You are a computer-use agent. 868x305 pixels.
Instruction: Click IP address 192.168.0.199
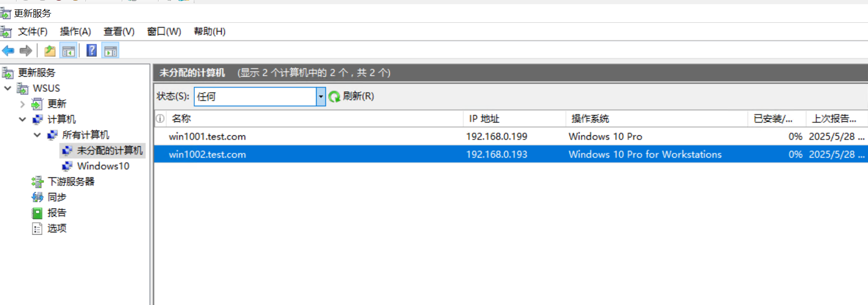[496, 136]
